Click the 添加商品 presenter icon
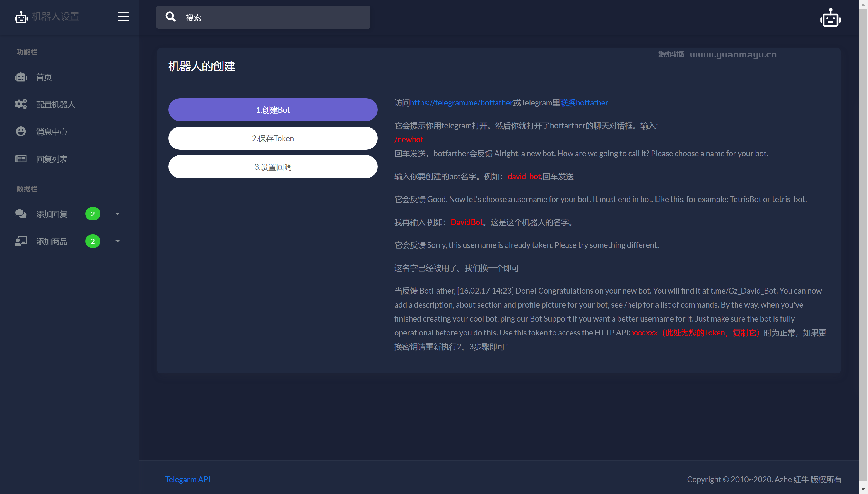This screenshot has height=494, width=868. tap(21, 241)
